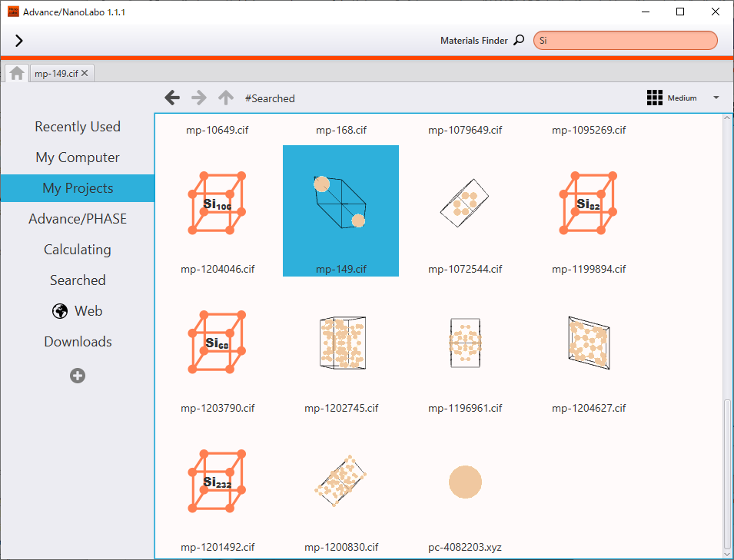
Task: Select the Si106 cube icon for mp-1204046.cif
Action: tap(218, 203)
